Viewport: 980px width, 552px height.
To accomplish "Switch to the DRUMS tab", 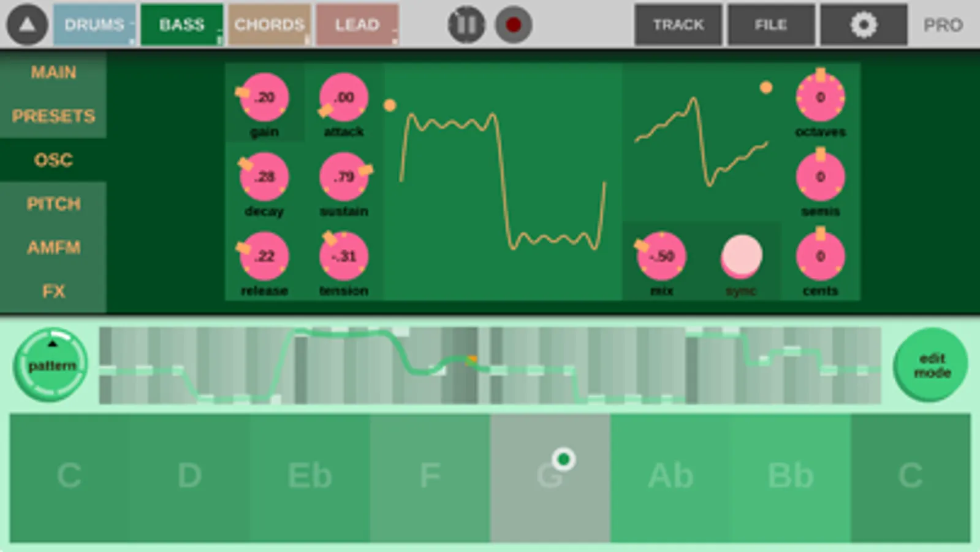I will [94, 25].
